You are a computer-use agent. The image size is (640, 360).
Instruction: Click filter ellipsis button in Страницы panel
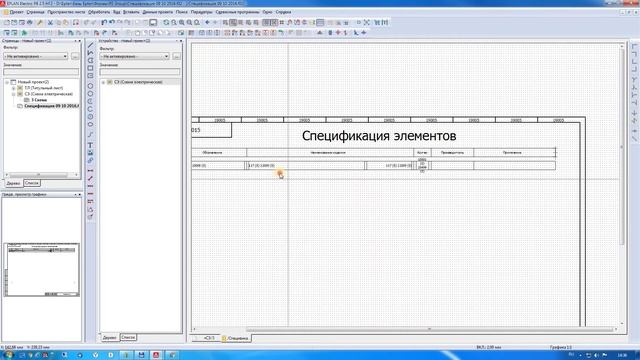coord(75,56)
